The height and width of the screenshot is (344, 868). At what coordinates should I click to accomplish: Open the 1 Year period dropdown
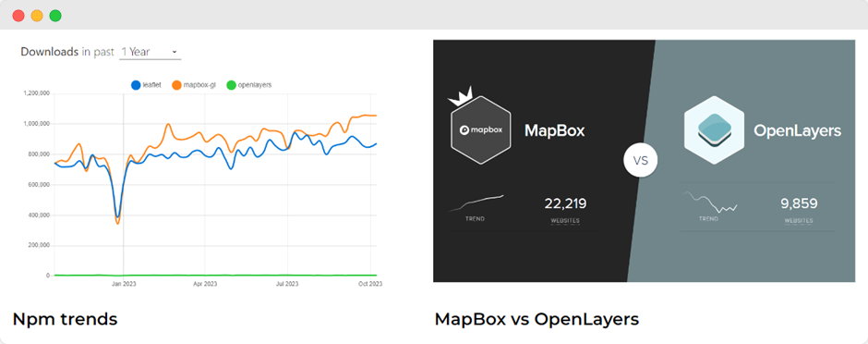[x=150, y=52]
